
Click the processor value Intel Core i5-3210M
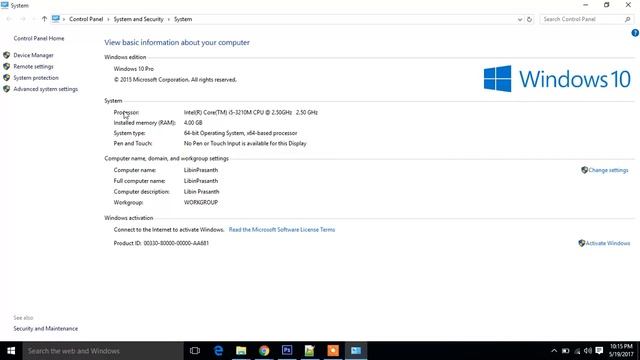[251, 112]
